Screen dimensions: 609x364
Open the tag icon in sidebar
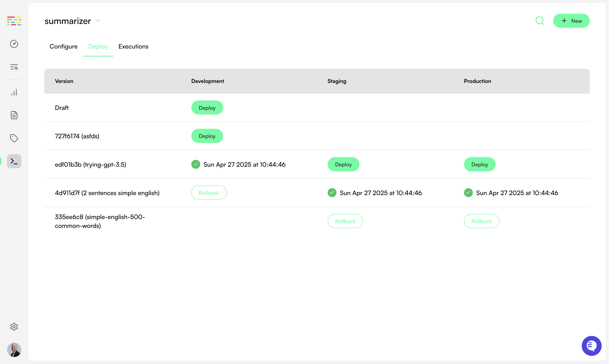pos(14,138)
